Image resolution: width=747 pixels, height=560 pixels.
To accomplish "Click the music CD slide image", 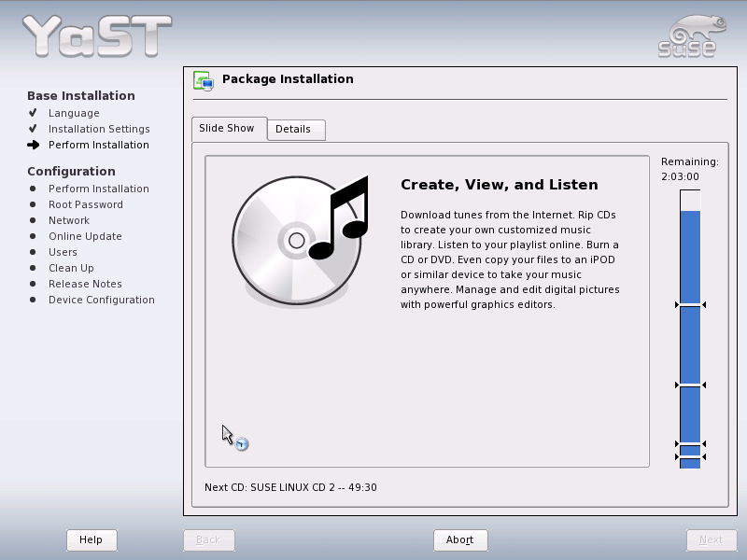I will point(301,241).
